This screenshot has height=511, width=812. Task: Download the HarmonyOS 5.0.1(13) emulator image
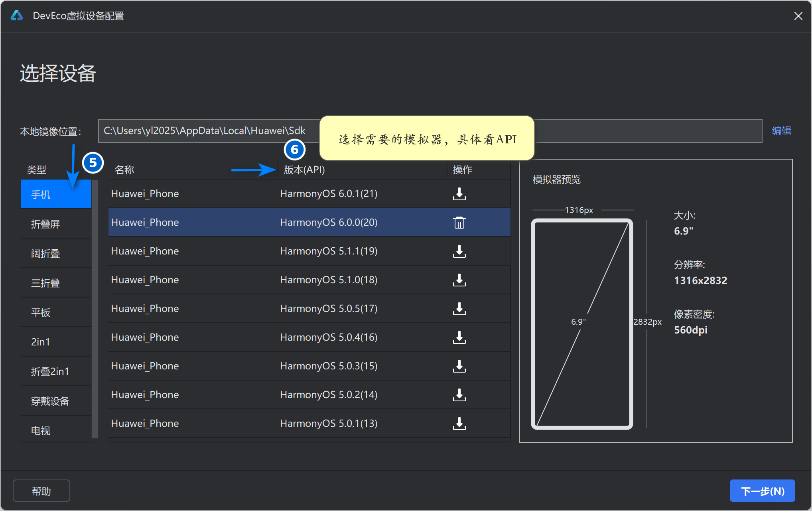tap(459, 424)
